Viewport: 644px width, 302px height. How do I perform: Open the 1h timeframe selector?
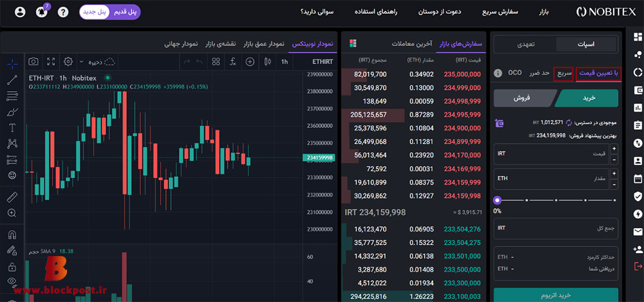coord(284,62)
